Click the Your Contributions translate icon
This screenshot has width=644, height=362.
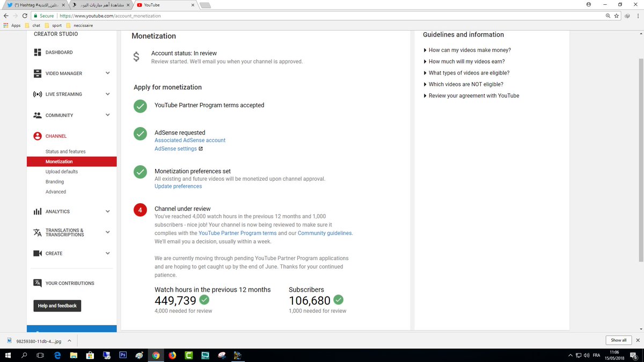coord(38,283)
